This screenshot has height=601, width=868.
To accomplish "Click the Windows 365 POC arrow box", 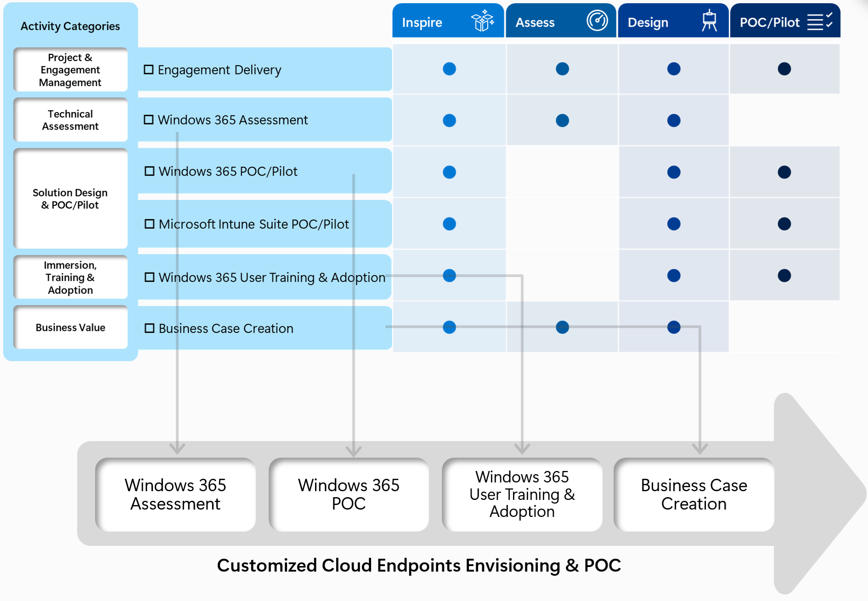I will pos(349,494).
